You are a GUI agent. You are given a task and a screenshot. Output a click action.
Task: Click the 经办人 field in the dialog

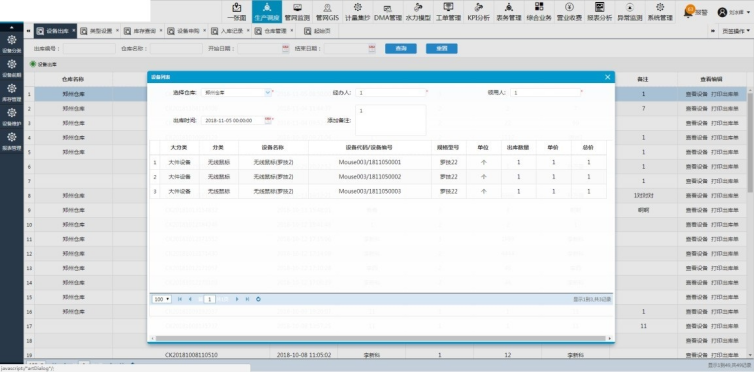click(x=391, y=92)
